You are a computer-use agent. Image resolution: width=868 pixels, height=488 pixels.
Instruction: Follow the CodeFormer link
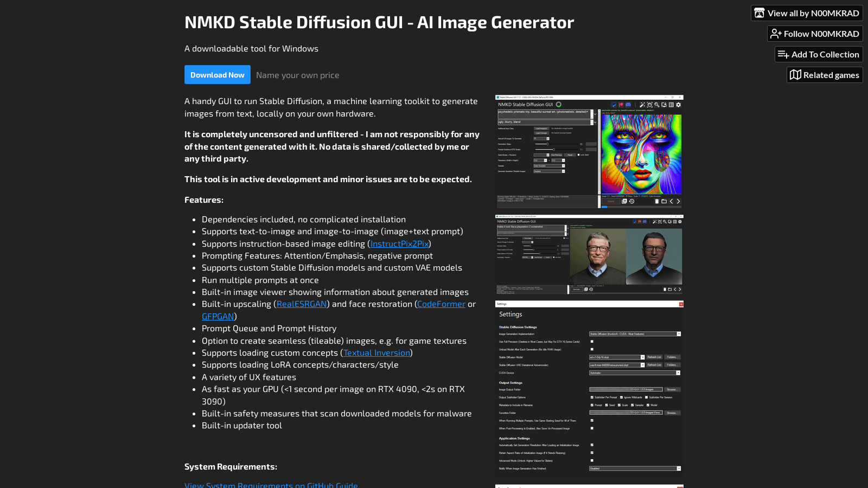click(441, 304)
